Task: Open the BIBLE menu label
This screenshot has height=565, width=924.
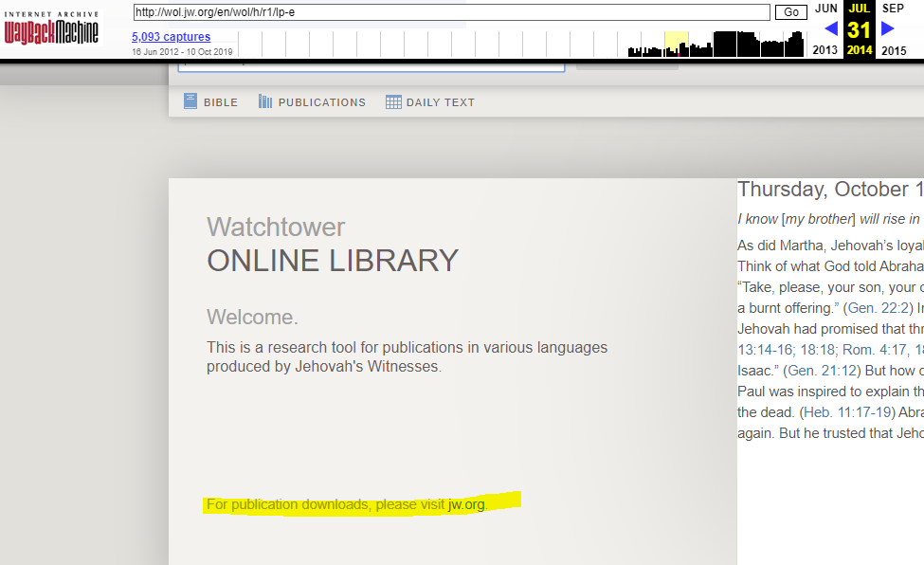Action: click(x=221, y=102)
